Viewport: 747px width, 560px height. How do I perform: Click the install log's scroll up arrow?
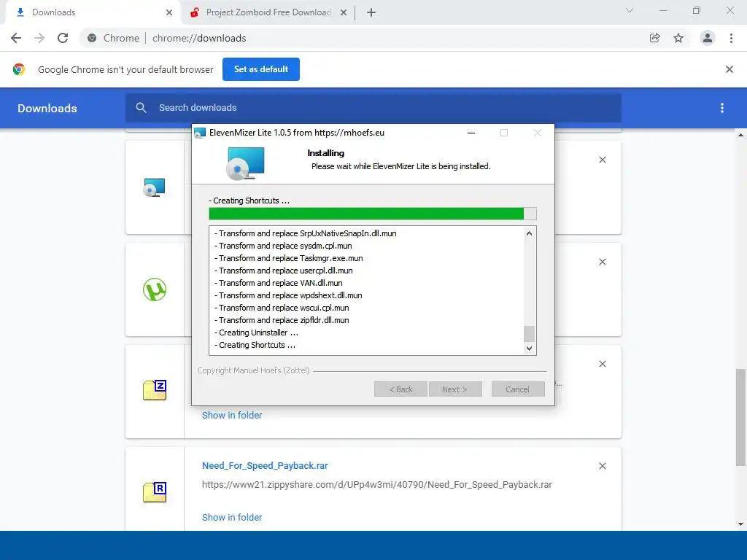pos(529,233)
